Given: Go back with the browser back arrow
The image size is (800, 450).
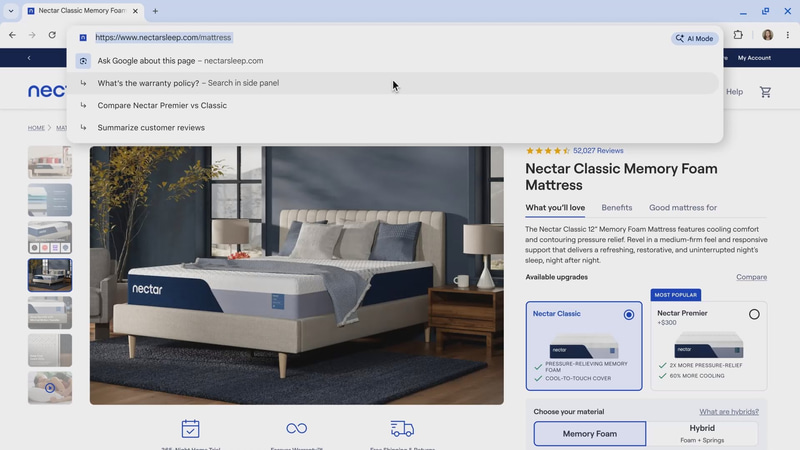Looking at the screenshot, I should click(12, 35).
